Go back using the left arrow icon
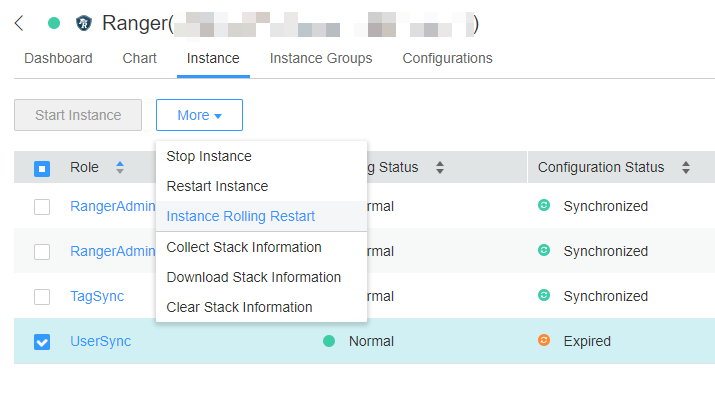The height and width of the screenshot is (400, 715). 19,23
